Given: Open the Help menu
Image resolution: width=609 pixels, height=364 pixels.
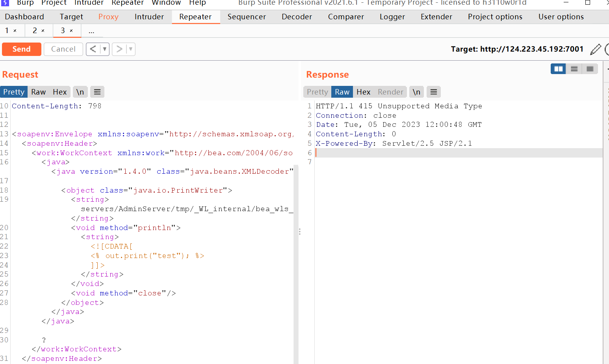Looking at the screenshot, I should pyautogui.click(x=197, y=2).
